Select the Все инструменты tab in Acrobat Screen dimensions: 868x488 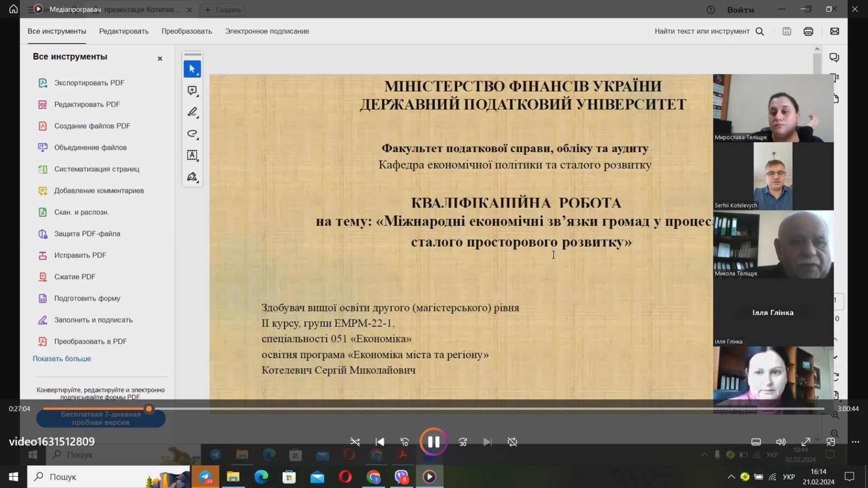(x=57, y=31)
